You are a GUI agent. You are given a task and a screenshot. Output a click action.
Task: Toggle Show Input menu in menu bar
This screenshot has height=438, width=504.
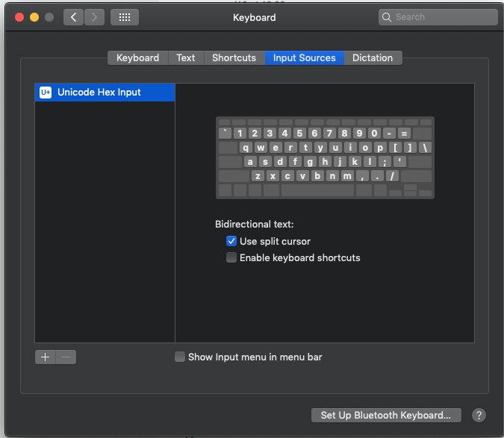coord(180,357)
